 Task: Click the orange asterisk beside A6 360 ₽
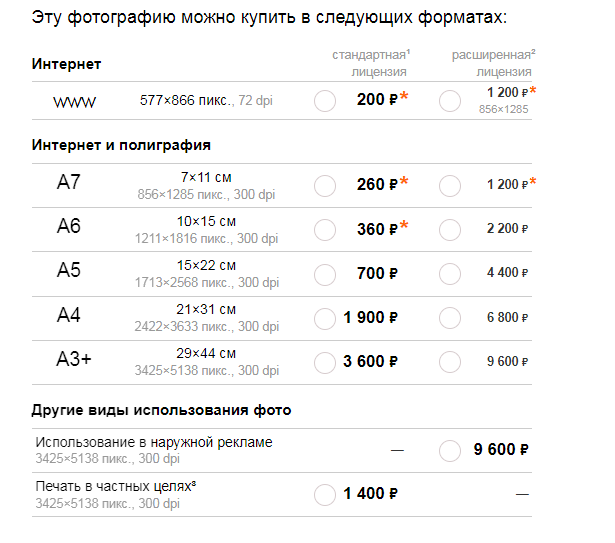[x=405, y=227]
